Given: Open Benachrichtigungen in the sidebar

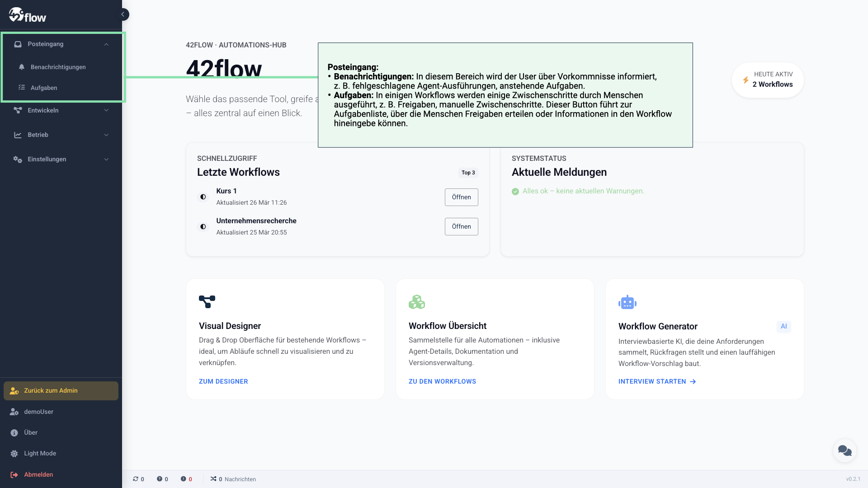Looking at the screenshot, I should click(x=58, y=67).
